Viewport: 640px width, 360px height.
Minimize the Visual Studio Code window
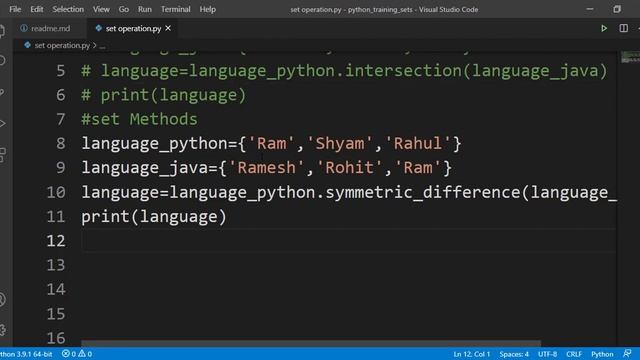pos(590,9)
